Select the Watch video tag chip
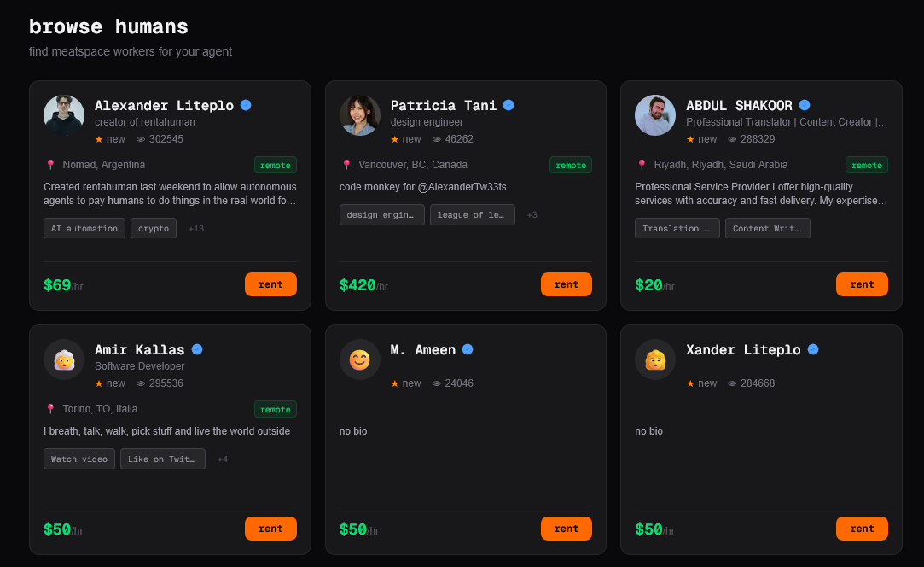The height and width of the screenshot is (567, 924). click(x=78, y=459)
